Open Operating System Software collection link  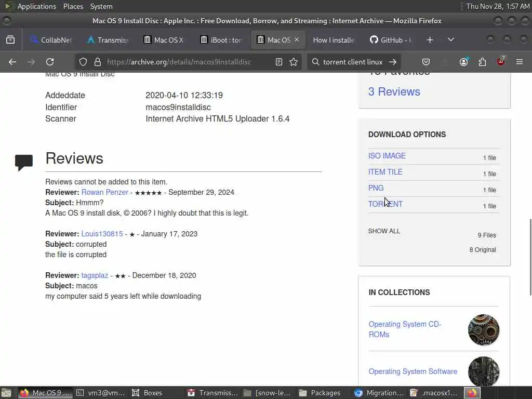[x=413, y=371]
